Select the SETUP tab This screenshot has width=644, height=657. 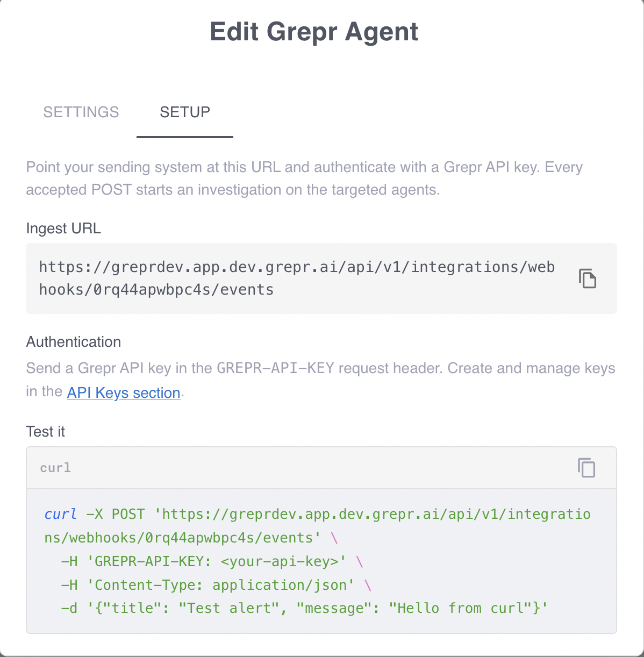pos(185,112)
